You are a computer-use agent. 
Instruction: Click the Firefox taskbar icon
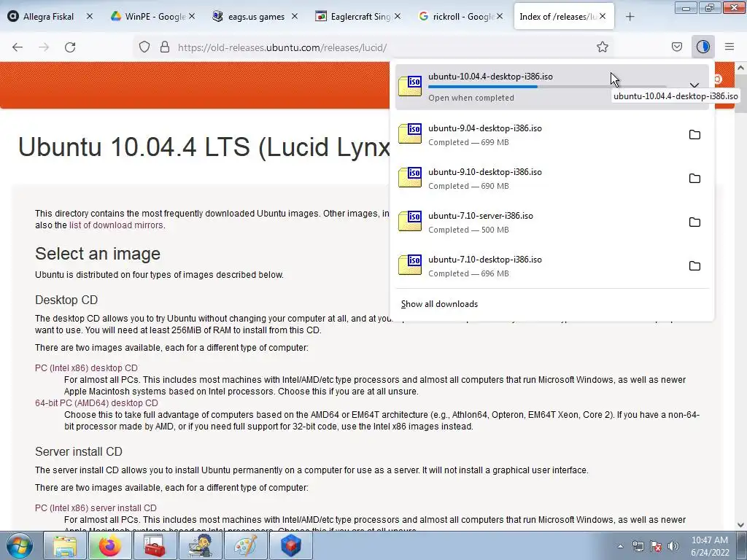pos(110,545)
